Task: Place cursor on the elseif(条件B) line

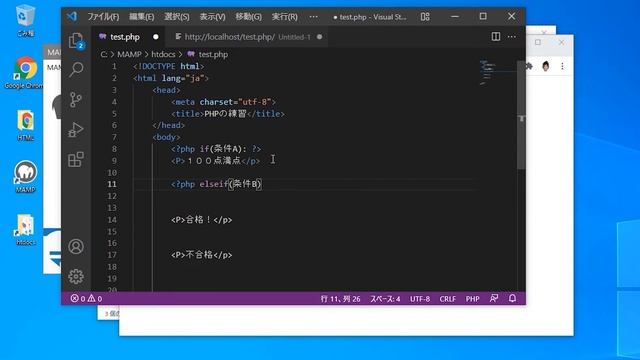Action: 216,184
